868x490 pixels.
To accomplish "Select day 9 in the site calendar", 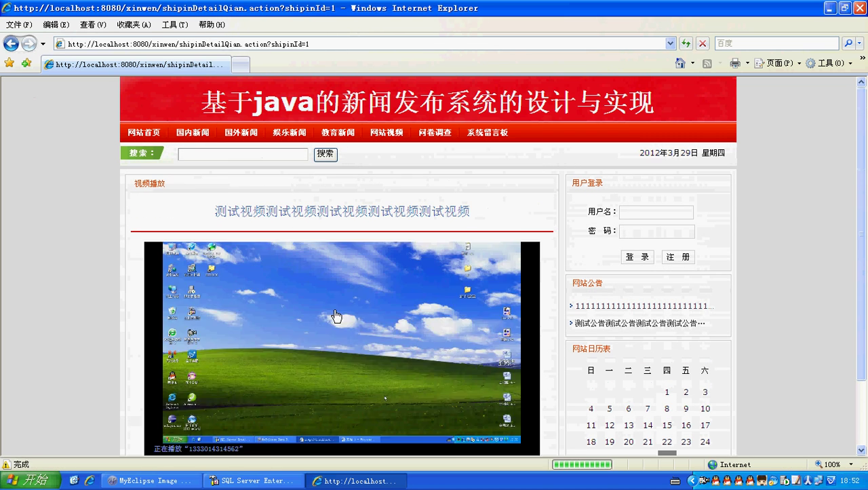I will [x=686, y=409].
